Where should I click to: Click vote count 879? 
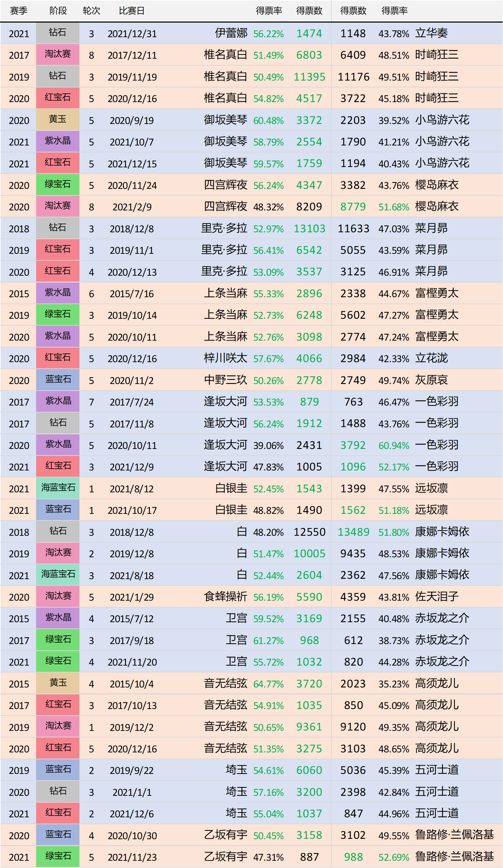pyautogui.click(x=309, y=402)
